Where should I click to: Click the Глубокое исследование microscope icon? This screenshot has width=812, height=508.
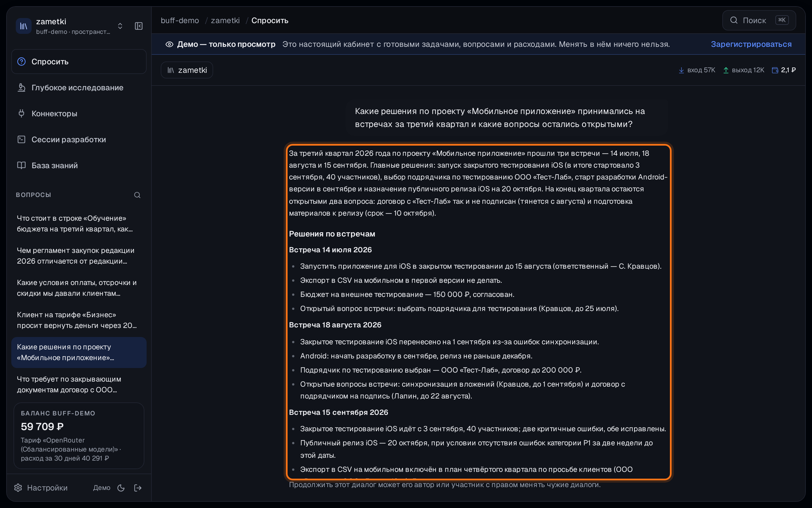pos(21,87)
